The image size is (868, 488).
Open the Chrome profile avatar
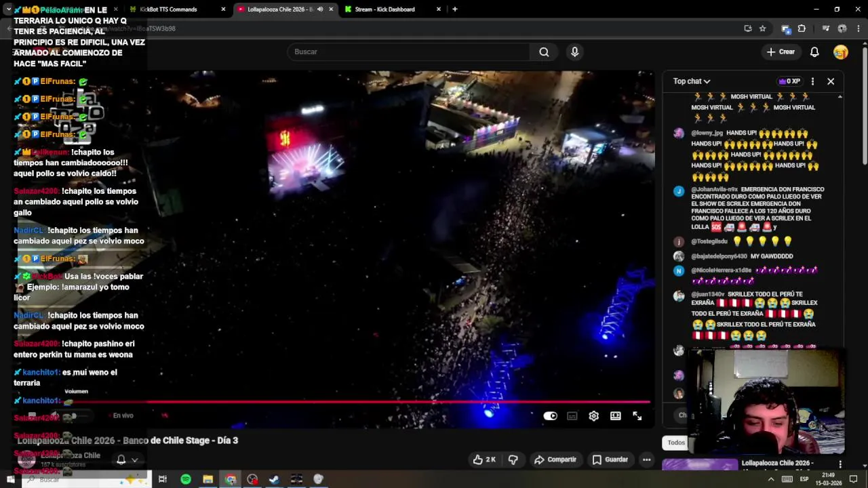[x=842, y=28]
